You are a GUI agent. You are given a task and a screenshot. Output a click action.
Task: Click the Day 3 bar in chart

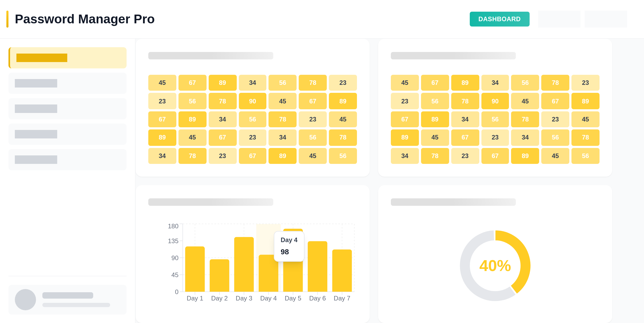pyautogui.click(x=244, y=264)
